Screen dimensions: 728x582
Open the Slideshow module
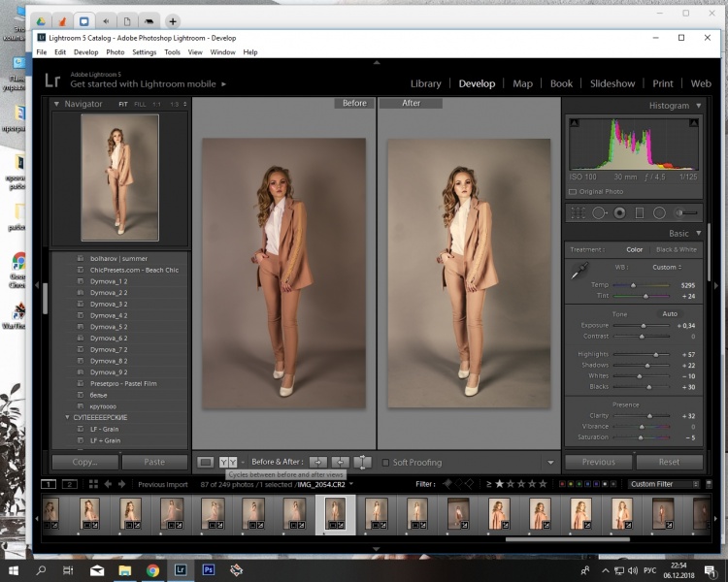tap(612, 84)
